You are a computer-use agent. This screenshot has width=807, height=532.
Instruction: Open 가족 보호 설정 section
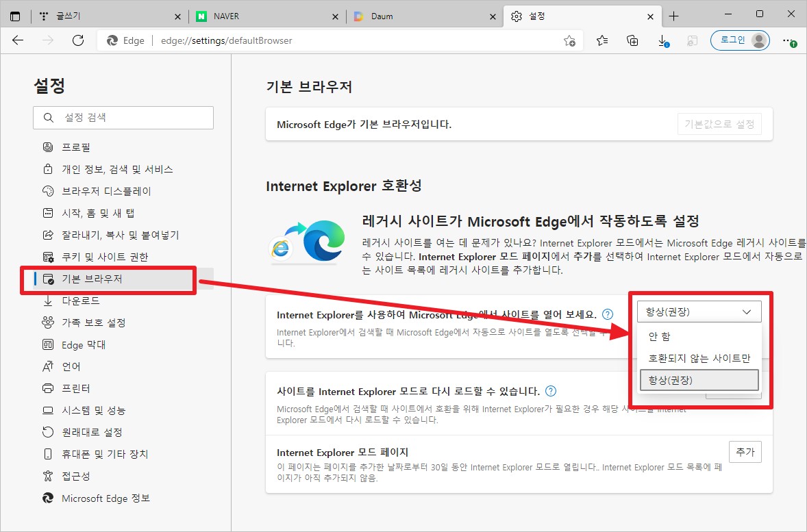[123, 322]
